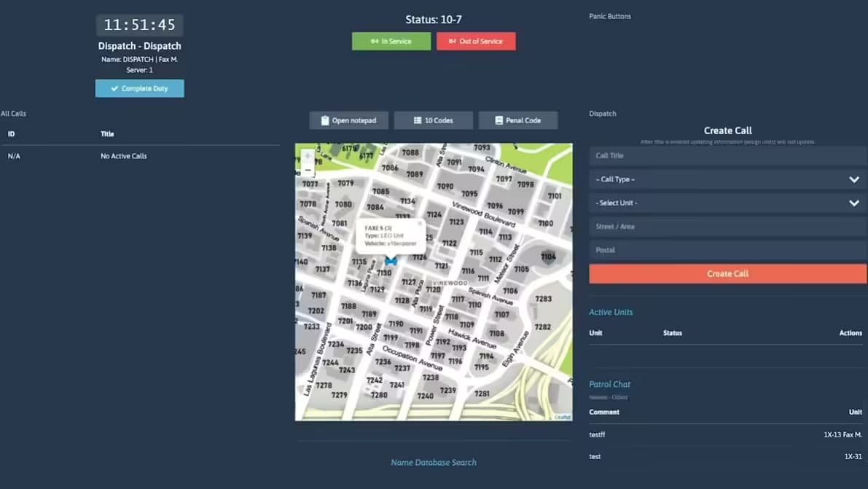Click notepad icon in Open notepad button
Viewport: 868px width, 489px height.
325,120
